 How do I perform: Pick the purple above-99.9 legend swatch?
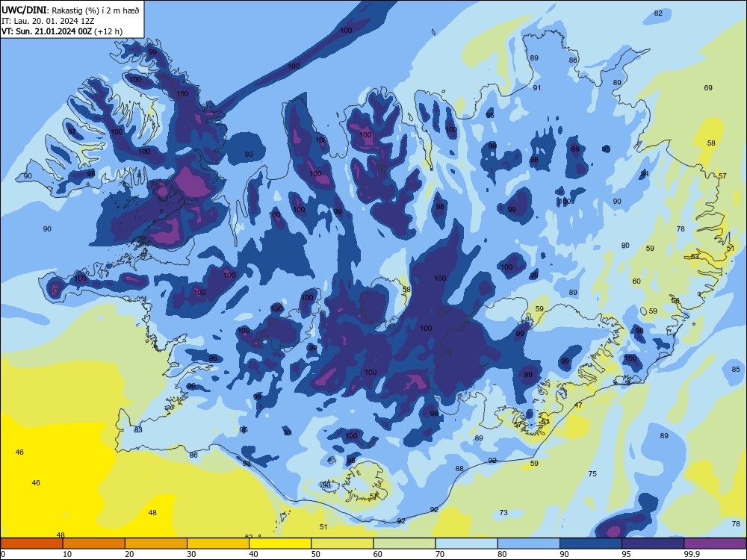click(715, 544)
